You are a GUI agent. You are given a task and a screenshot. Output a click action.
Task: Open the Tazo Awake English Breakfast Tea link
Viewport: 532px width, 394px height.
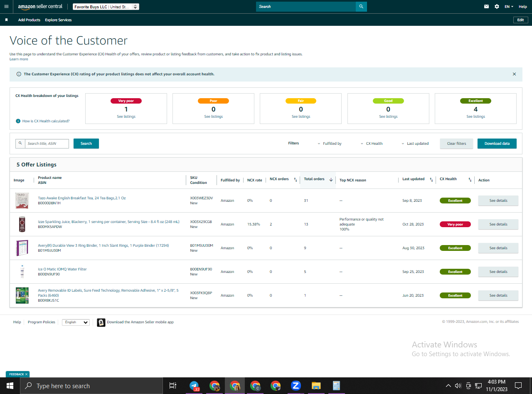pos(82,198)
